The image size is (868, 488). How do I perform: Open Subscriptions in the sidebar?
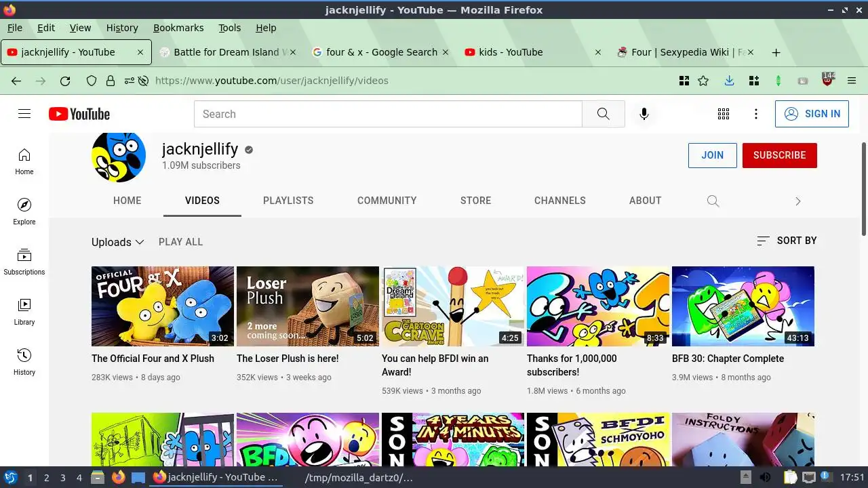click(x=24, y=262)
